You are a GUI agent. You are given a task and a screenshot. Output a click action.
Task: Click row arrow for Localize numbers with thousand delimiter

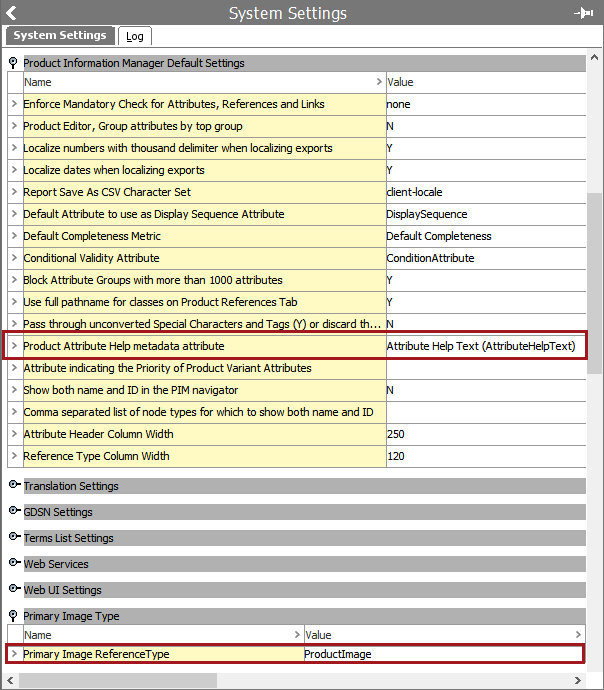(x=15, y=148)
